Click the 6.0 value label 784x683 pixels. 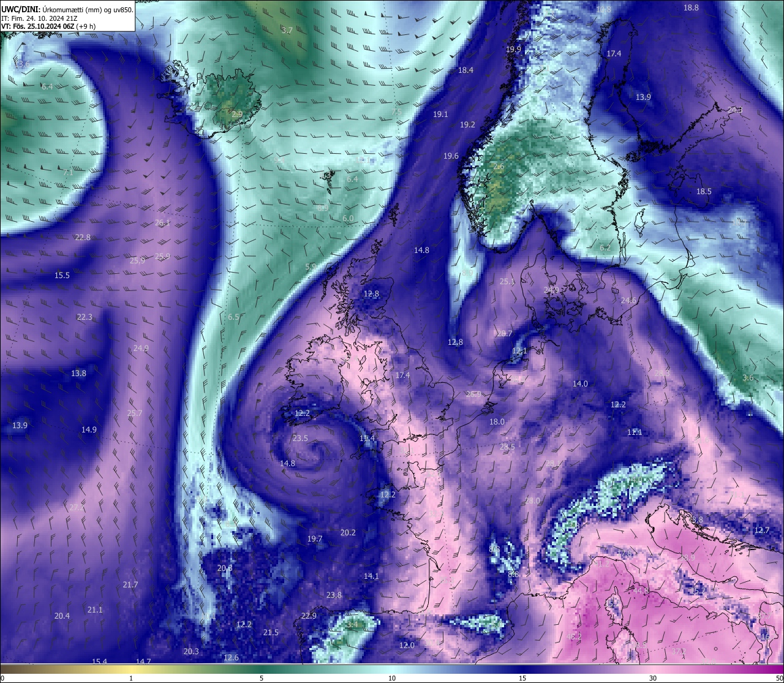pyautogui.click(x=348, y=219)
